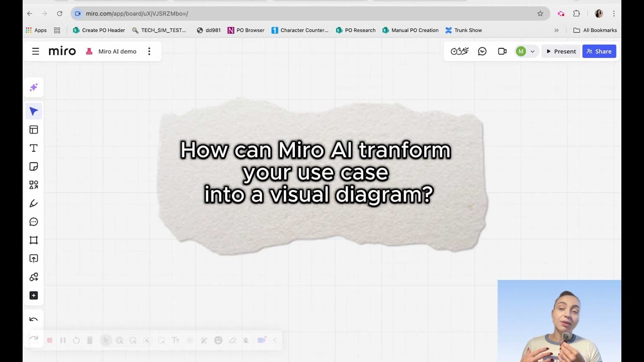644x362 pixels.
Task: Open the Chrome profile avatar
Action: coord(599,14)
